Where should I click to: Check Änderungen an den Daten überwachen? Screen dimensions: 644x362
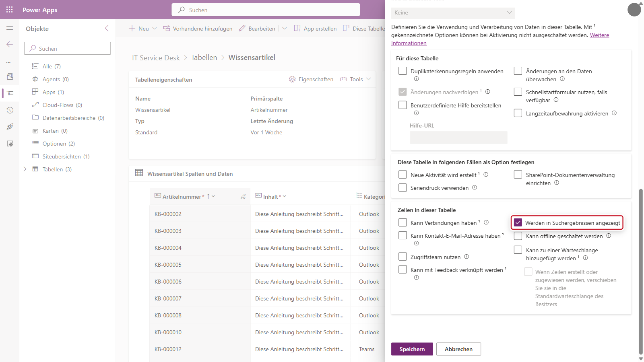coord(518,71)
